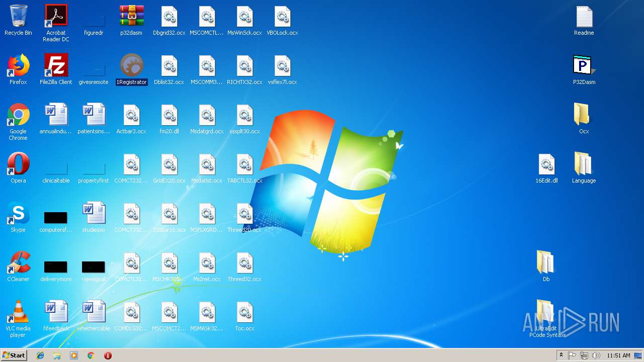Open Action Center flag icon
The height and width of the screenshot is (362, 644).
(572, 355)
